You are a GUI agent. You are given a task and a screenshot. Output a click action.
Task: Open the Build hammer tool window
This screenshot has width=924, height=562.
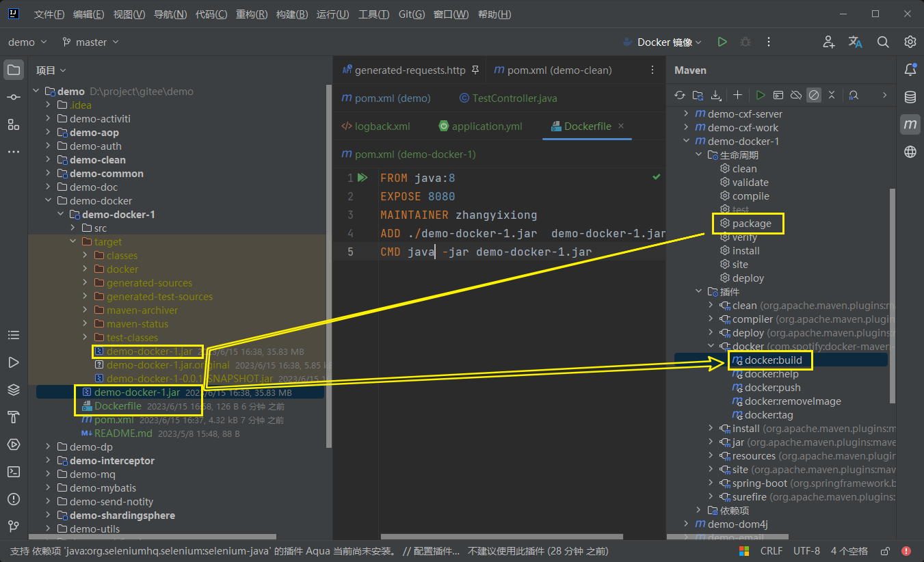13,417
